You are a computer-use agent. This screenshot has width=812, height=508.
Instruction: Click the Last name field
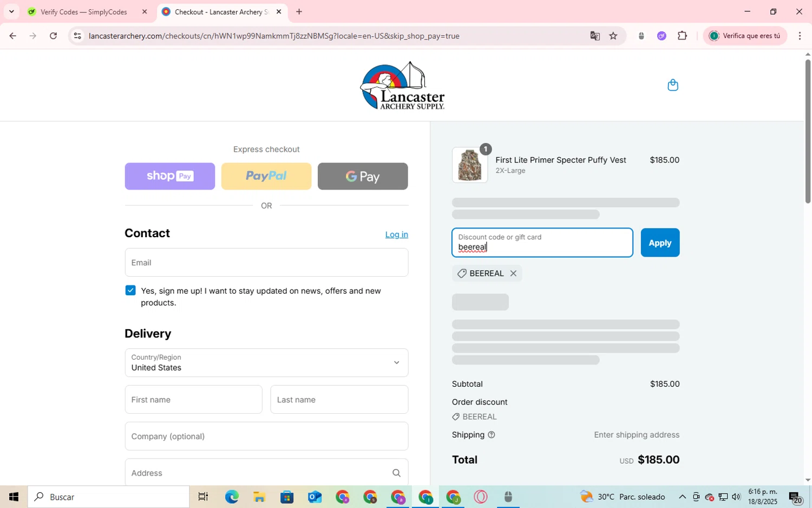tap(339, 399)
